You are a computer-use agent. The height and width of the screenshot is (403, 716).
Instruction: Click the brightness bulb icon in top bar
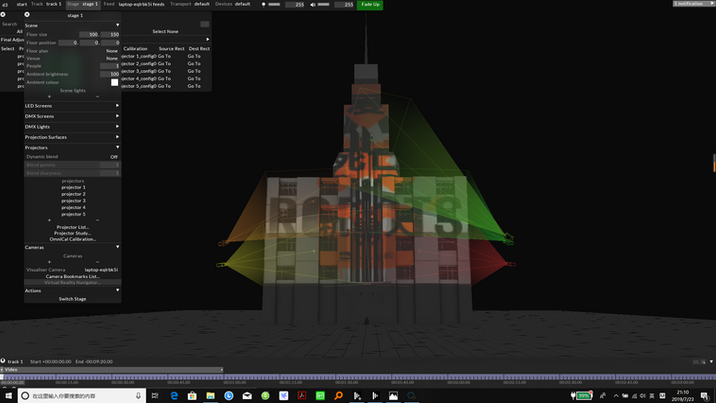pos(263,5)
